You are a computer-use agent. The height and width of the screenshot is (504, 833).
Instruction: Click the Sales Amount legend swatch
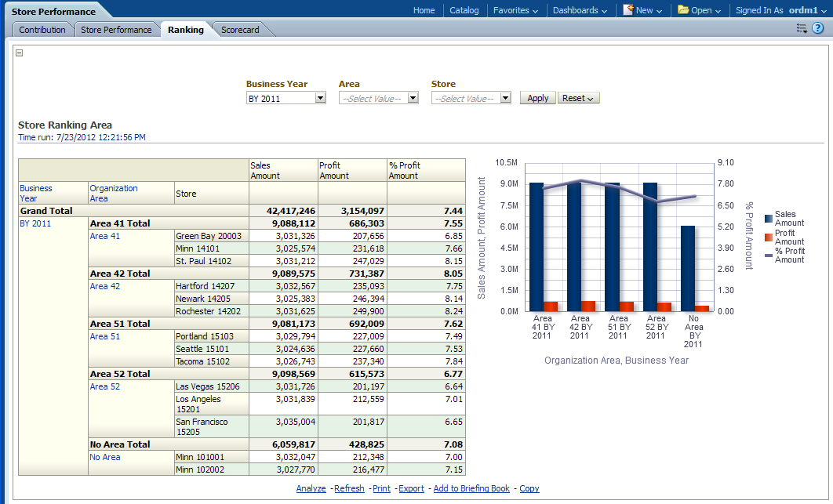point(768,219)
